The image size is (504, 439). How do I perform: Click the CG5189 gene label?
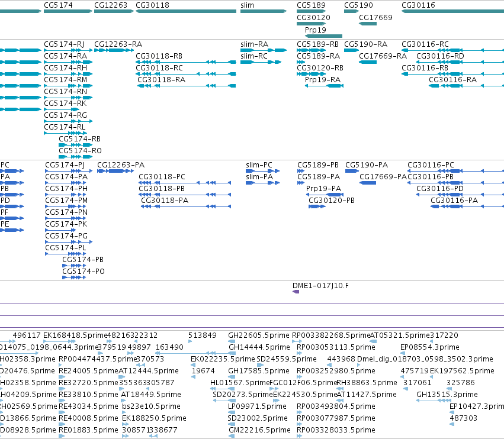(311, 5)
